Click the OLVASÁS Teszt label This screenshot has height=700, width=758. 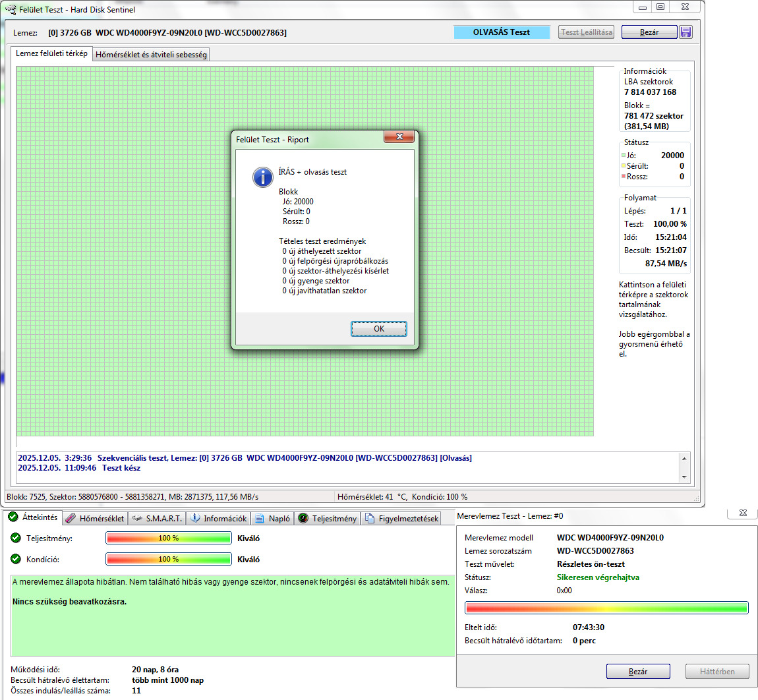pos(502,32)
